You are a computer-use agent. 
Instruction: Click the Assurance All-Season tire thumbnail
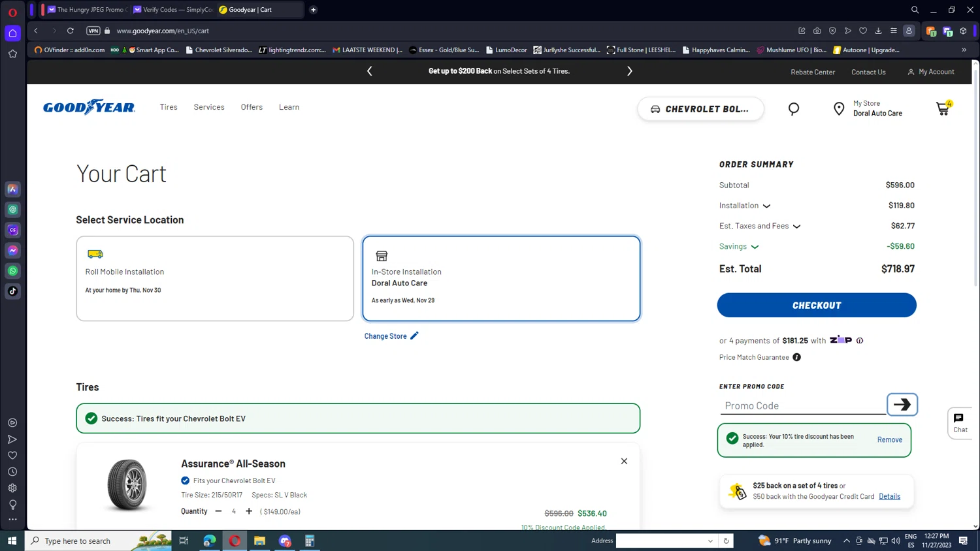pos(127,484)
